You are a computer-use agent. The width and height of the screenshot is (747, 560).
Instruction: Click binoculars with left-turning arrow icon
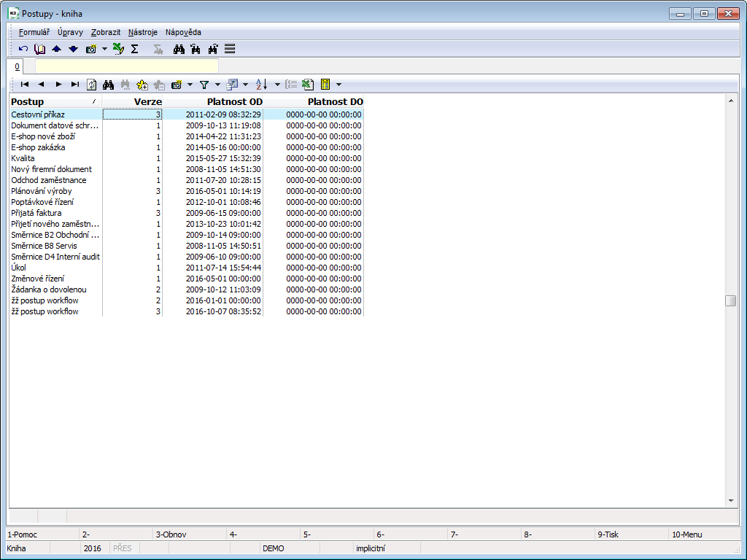point(196,49)
